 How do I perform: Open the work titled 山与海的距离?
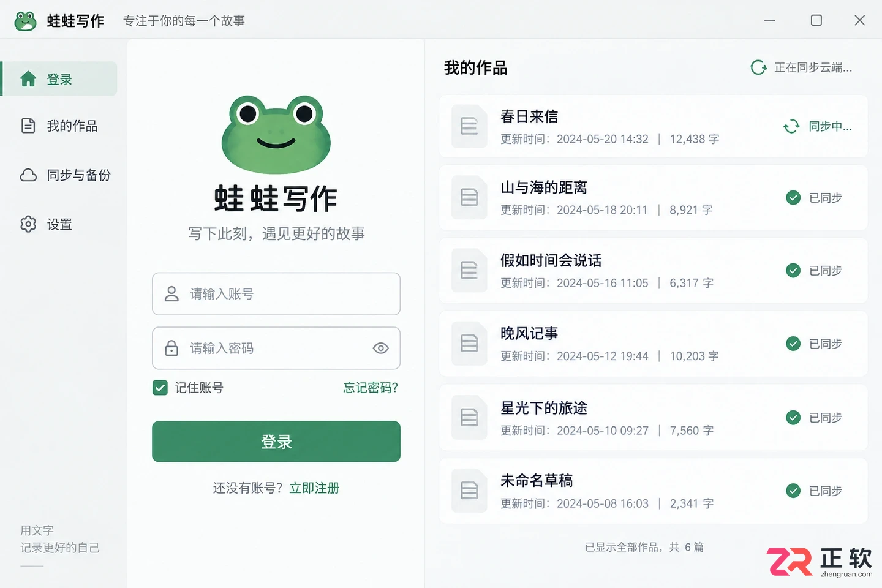[x=544, y=187]
